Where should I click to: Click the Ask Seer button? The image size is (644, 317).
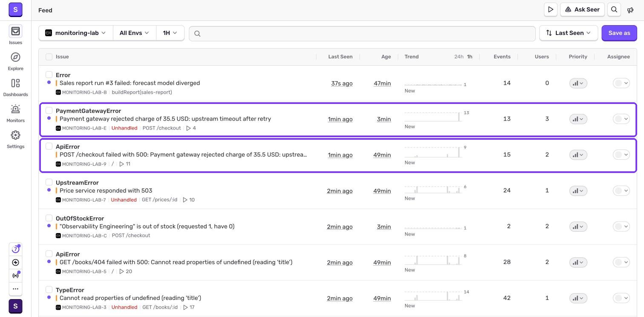point(582,9)
